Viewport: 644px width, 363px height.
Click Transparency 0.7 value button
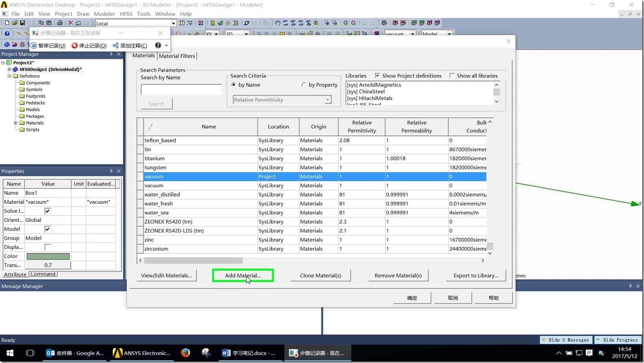click(48, 265)
